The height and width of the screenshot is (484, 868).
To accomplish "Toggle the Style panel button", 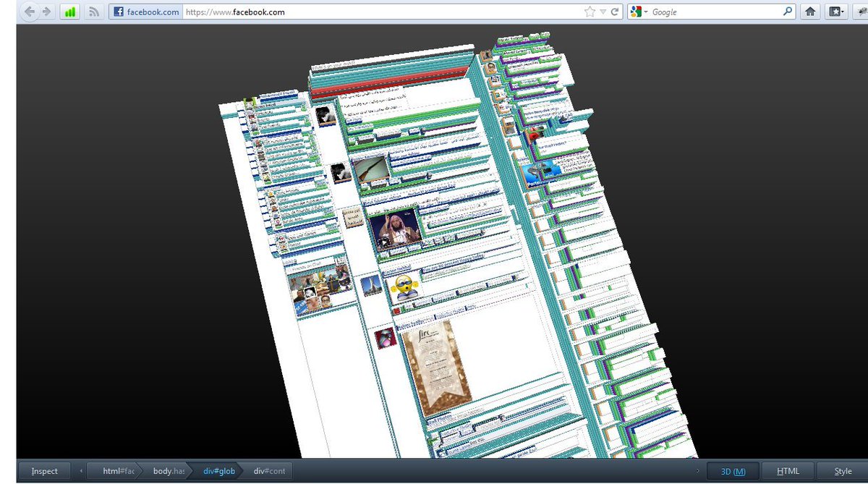I will click(843, 471).
